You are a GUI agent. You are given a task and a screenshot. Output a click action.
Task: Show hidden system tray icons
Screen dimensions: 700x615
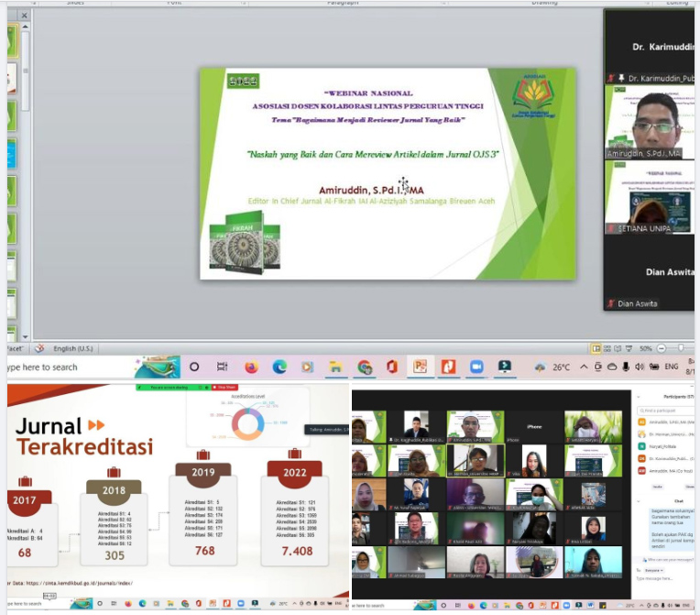586,367
